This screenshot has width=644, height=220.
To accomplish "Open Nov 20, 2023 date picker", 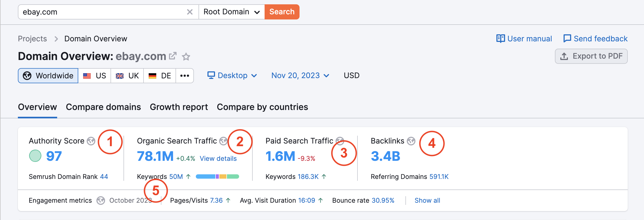I will click(300, 75).
